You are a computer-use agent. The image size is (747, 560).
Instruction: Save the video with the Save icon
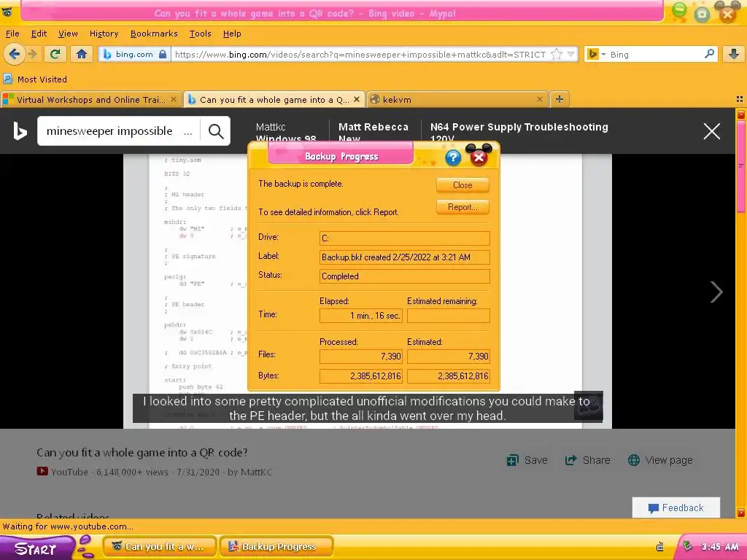coord(527,461)
